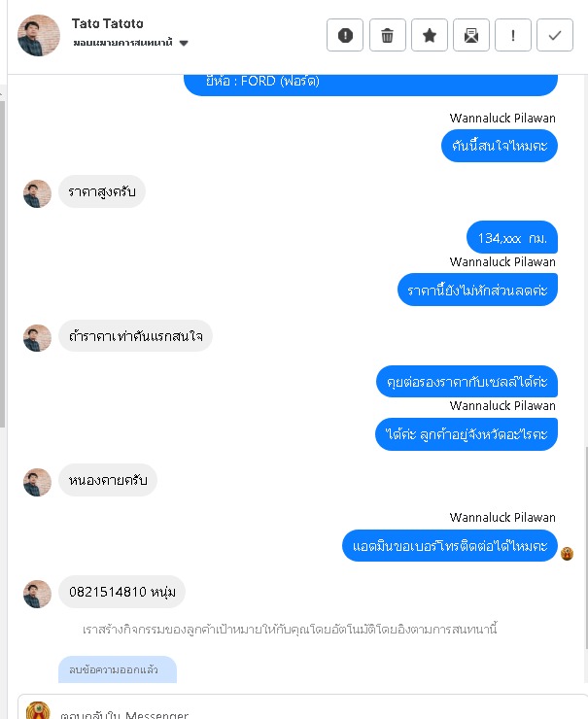
Task: Mark conversation unread with the envelope icon
Action: pos(471,35)
